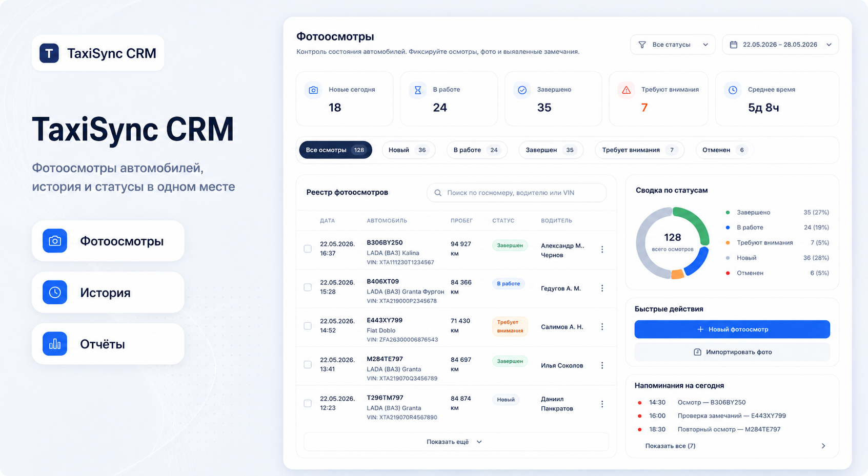Image resolution: width=868 pixels, height=476 pixels.
Task: Tick the checkbox for E443XY799 row
Action: tap(308, 326)
